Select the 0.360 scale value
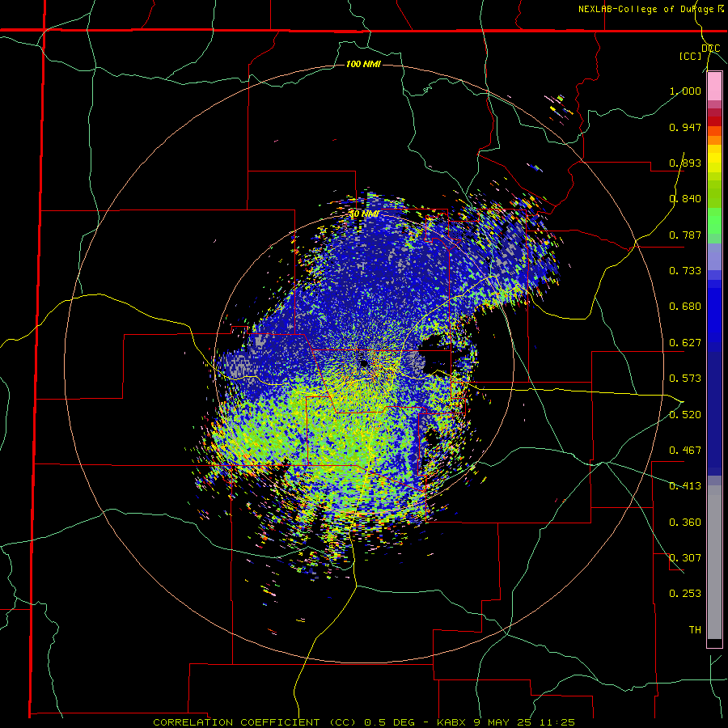This screenshot has height=728, width=728. click(685, 523)
